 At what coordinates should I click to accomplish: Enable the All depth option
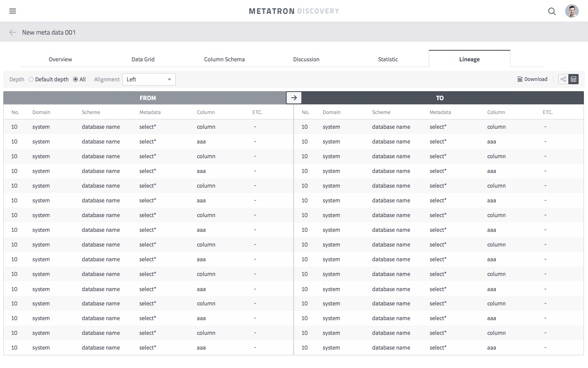point(75,79)
